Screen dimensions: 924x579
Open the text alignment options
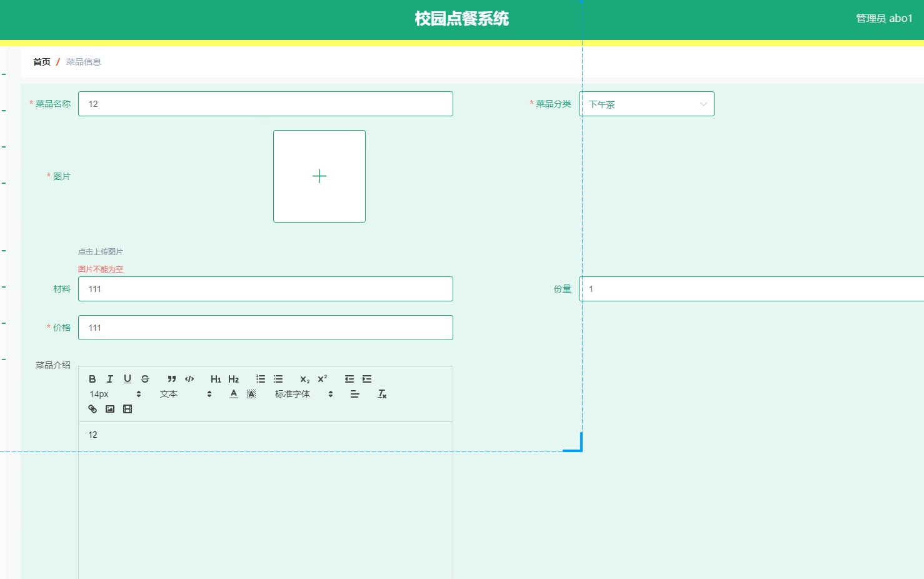[355, 394]
